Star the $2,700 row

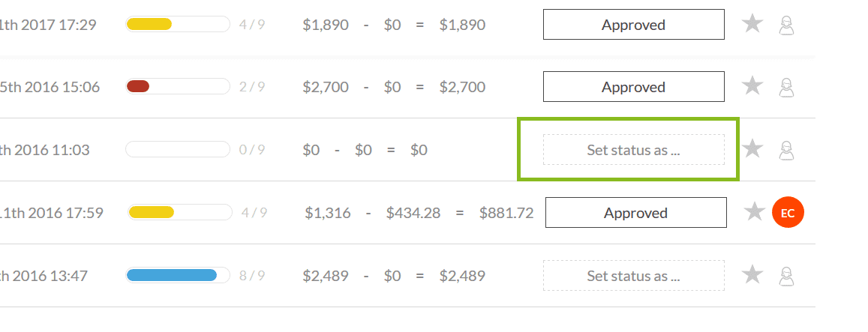point(752,86)
